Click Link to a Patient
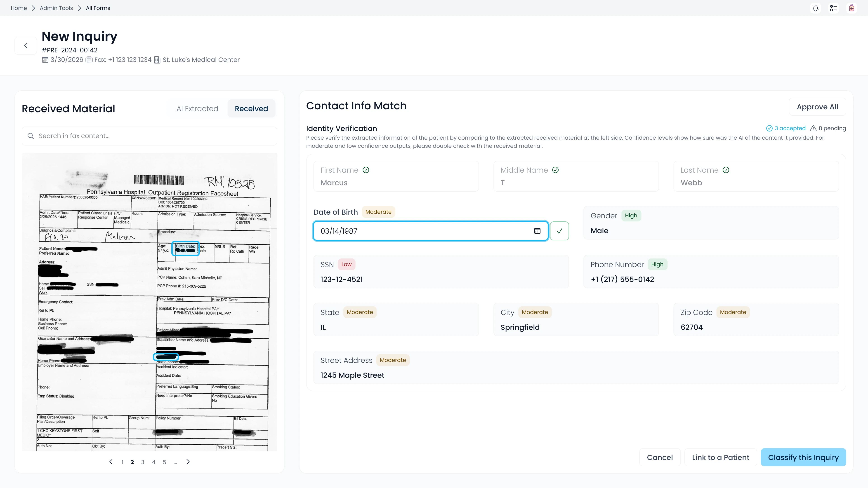The image size is (868, 488). pyautogui.click(x=721, y=457)
